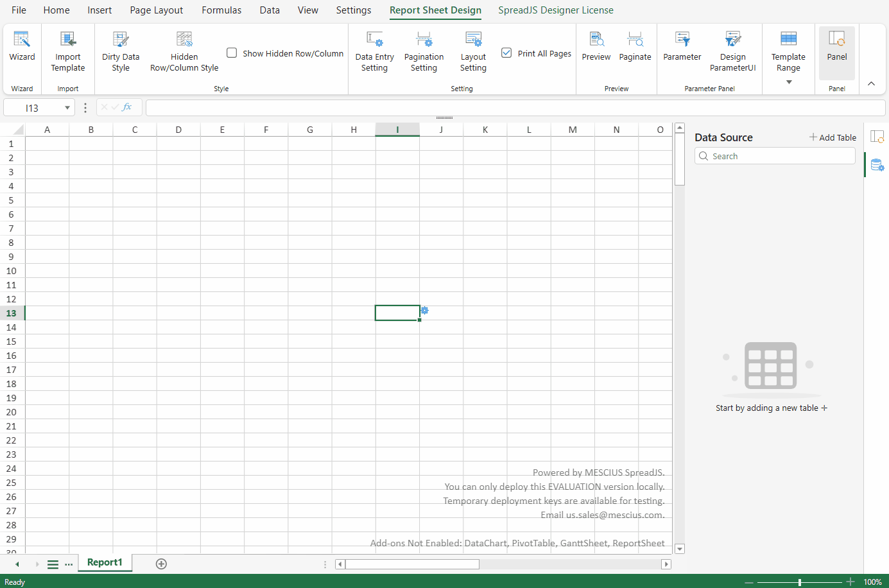Image resolution: width=889 pixels, height=588 pixels.
Task: Apply the Dirty Data Style tool
Action: pyautogui.click(x=120, y=50)
